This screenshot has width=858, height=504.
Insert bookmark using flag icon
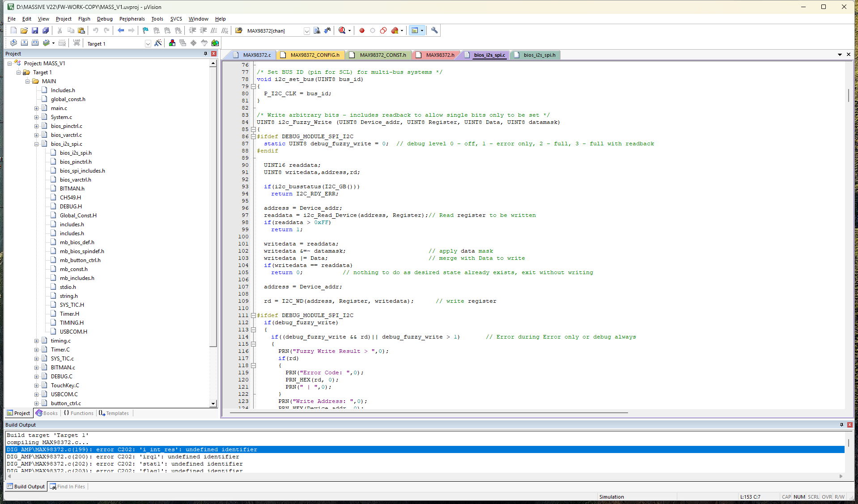point(146,30)
